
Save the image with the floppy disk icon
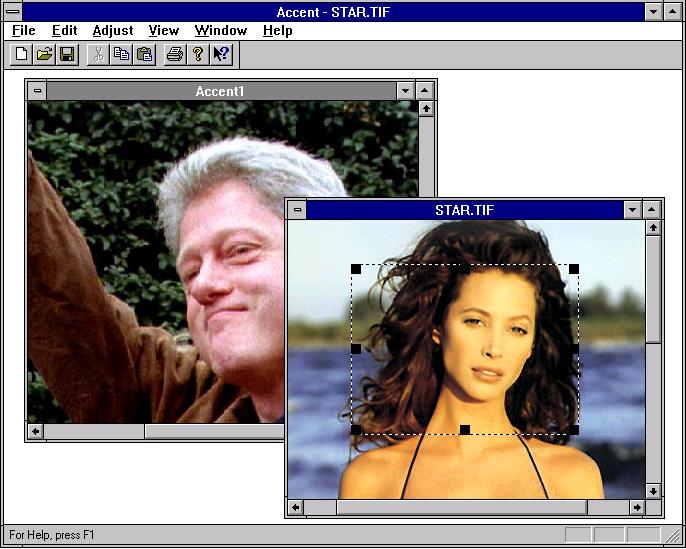click(67, 55)
